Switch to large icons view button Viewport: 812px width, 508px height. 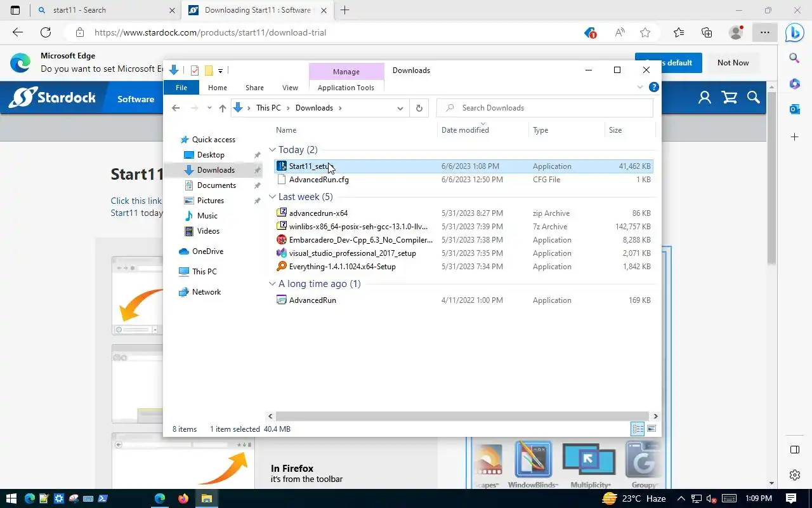click(652, 429)
